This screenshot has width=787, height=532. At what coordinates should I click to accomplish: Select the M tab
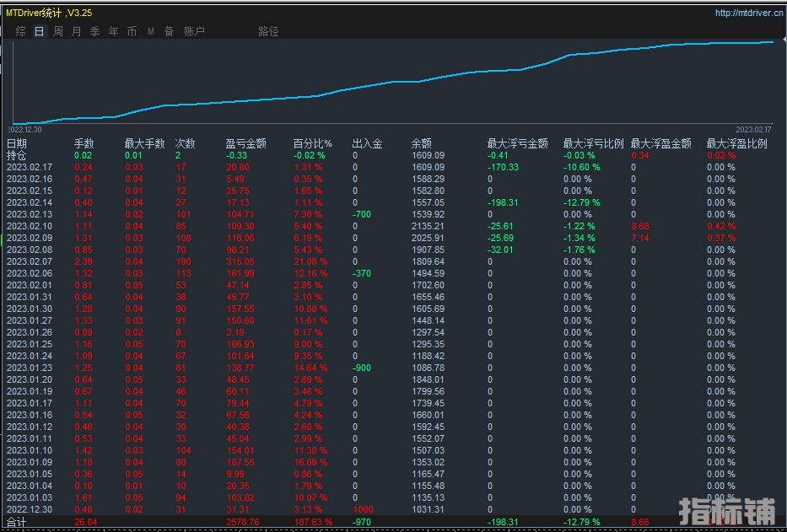point(150,31)
